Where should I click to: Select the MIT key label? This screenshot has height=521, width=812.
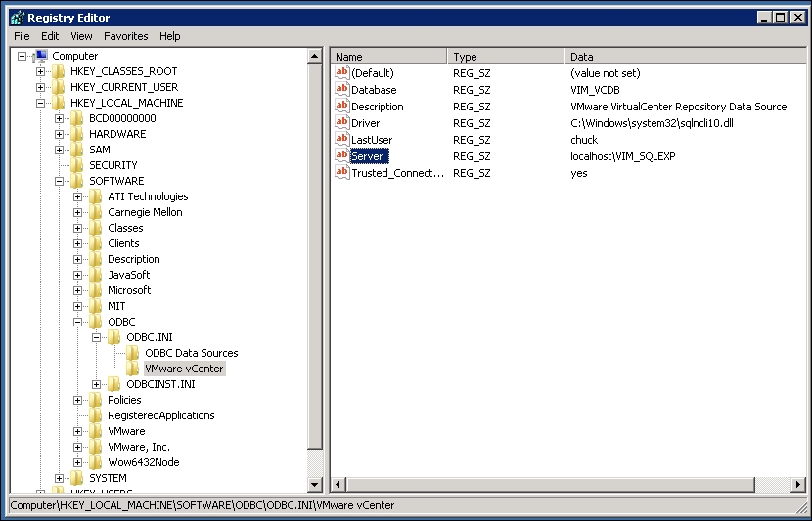116,306
